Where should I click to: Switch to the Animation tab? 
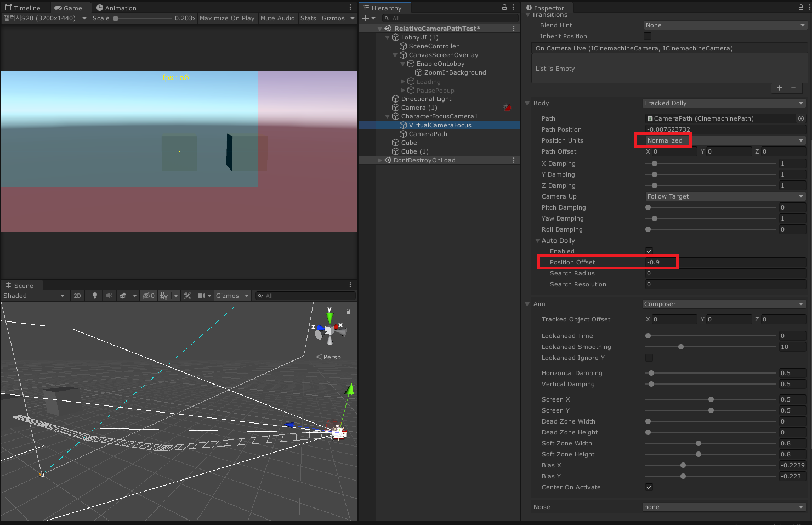[x=116, y=8]
